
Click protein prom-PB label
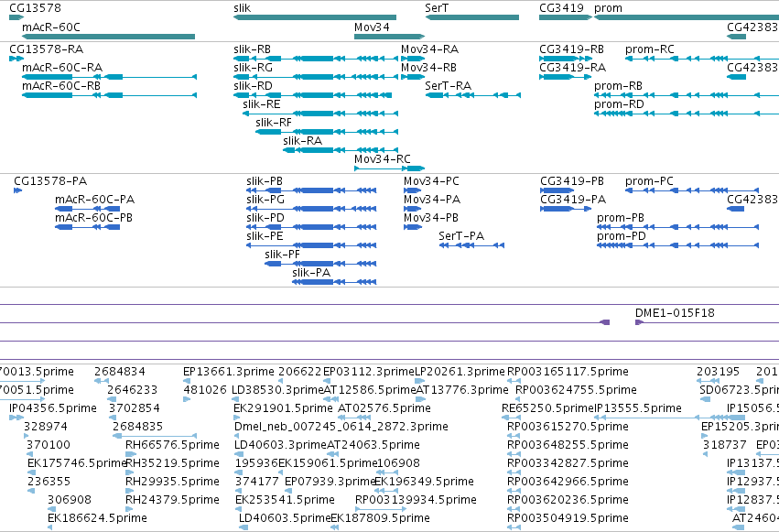pyautogui.click(x=621, y=218)
